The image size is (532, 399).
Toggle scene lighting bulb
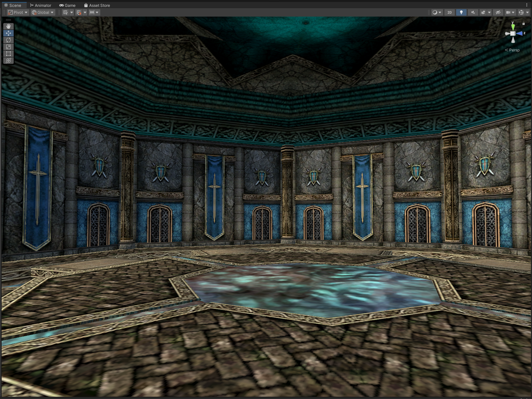coord(461,12)
